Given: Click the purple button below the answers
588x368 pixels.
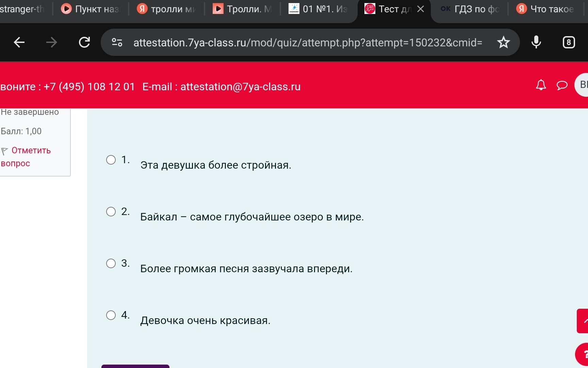Looking at the screenshot, I should [135, 366].
